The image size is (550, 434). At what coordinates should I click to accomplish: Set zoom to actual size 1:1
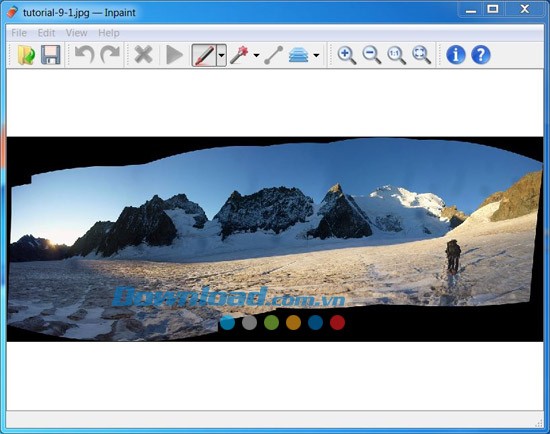pos(396,55)
